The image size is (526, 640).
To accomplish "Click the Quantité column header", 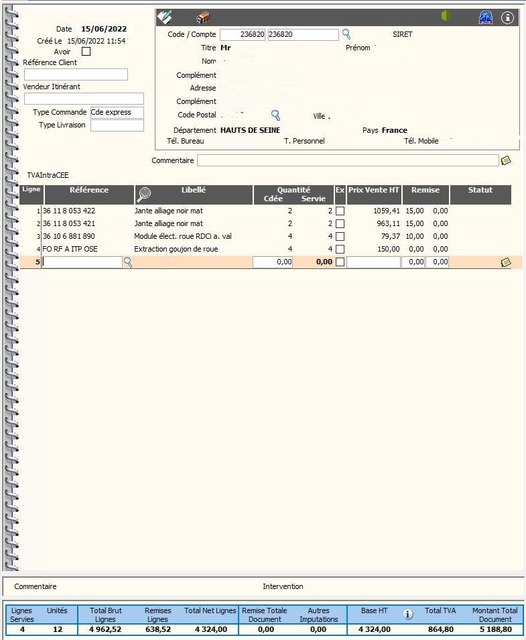I will point(294,194).
